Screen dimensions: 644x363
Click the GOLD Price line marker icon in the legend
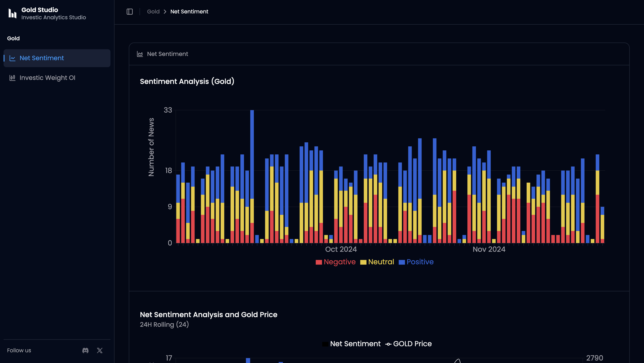[388, 344]
